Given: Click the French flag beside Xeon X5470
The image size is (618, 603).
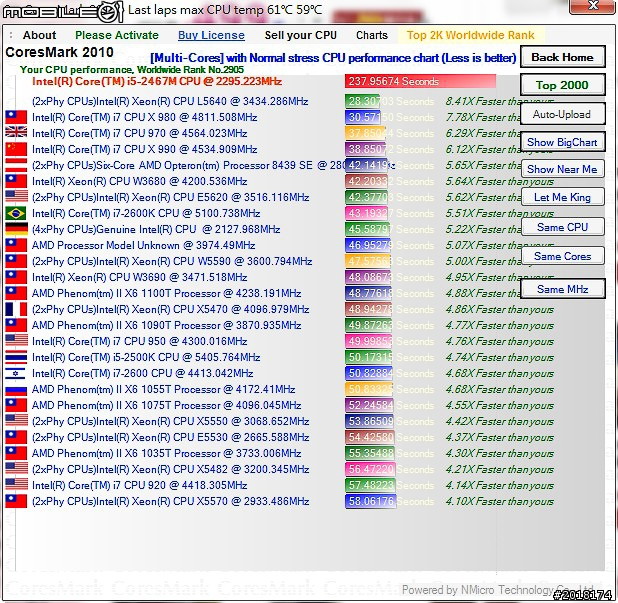Looking at the screenshot, I should 16,309.
